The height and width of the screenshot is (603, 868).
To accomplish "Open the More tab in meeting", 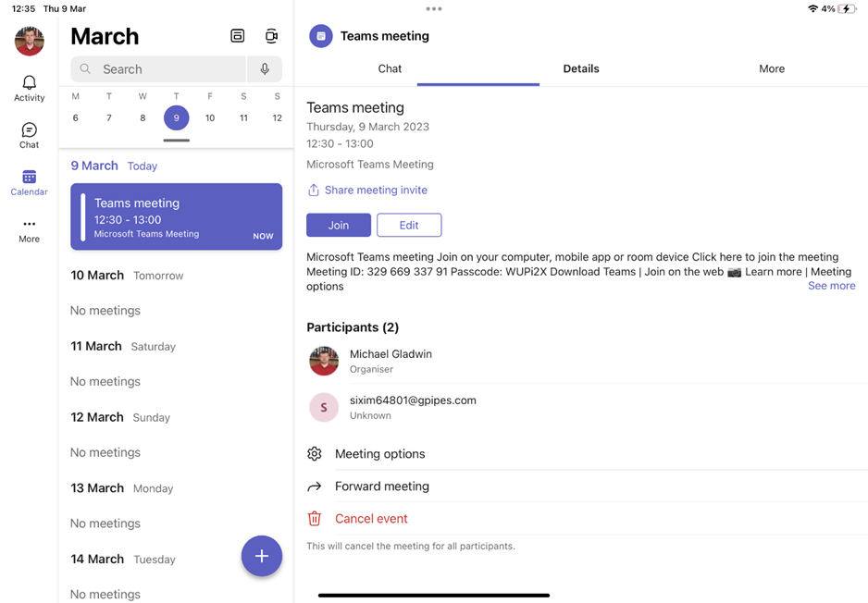I will (x=771, y=68).
